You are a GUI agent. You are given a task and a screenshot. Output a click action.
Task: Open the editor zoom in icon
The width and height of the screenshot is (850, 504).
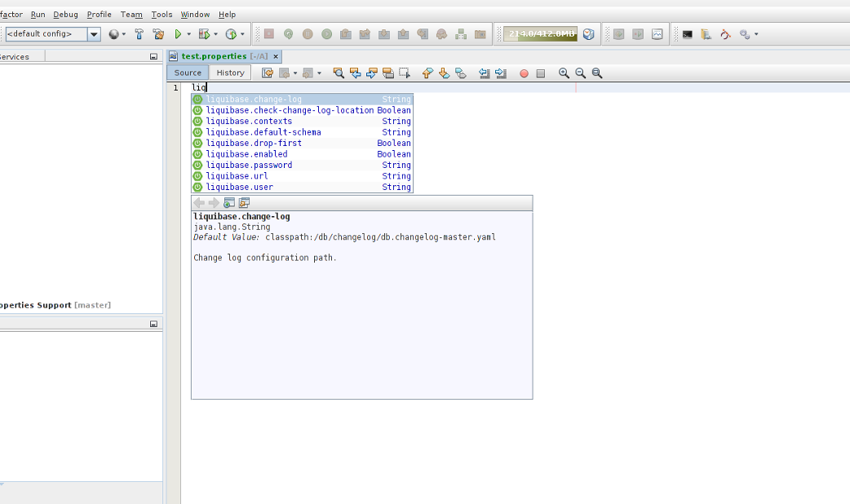[x=563, y=73]
